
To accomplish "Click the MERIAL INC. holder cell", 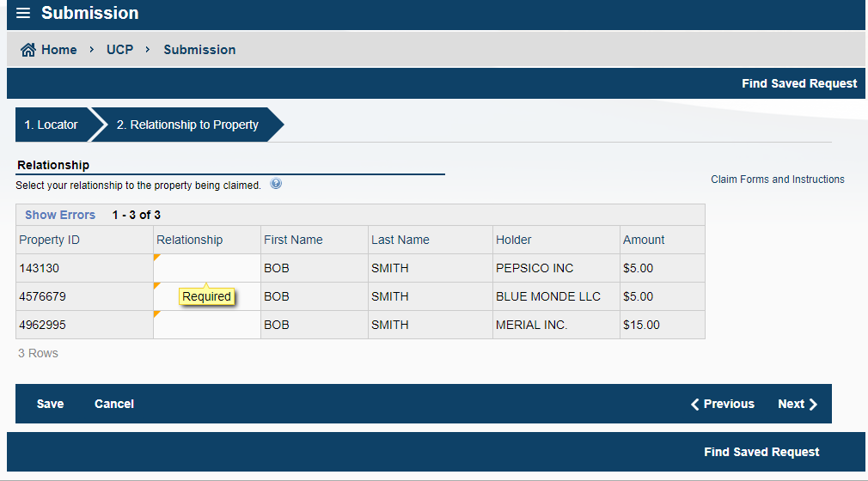I will click(x=556, y=325).
